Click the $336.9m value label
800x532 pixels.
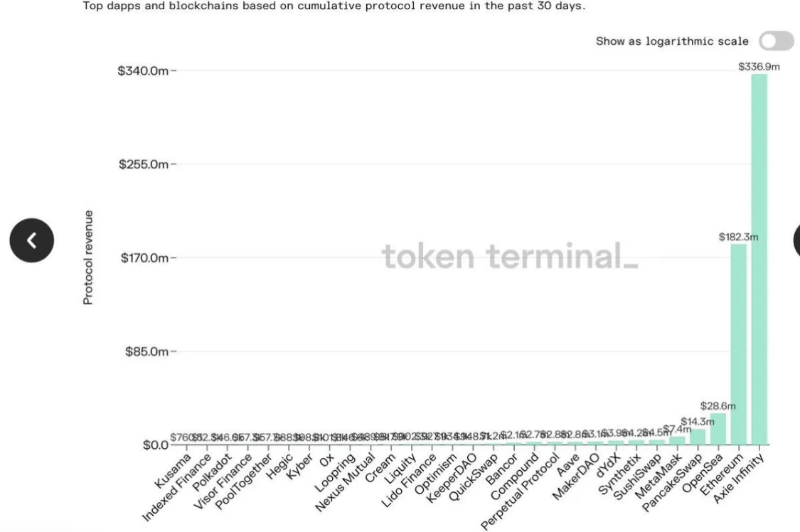(759, 67)
